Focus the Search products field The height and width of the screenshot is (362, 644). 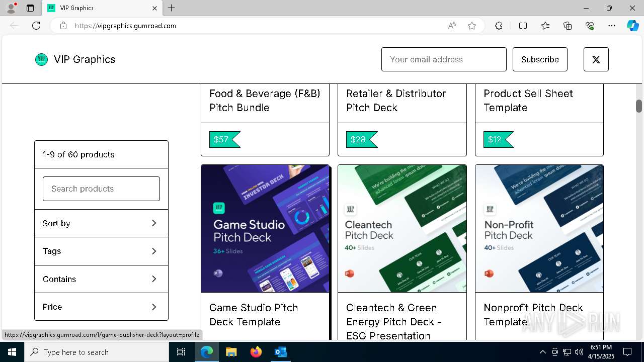[x=101, y=189]
